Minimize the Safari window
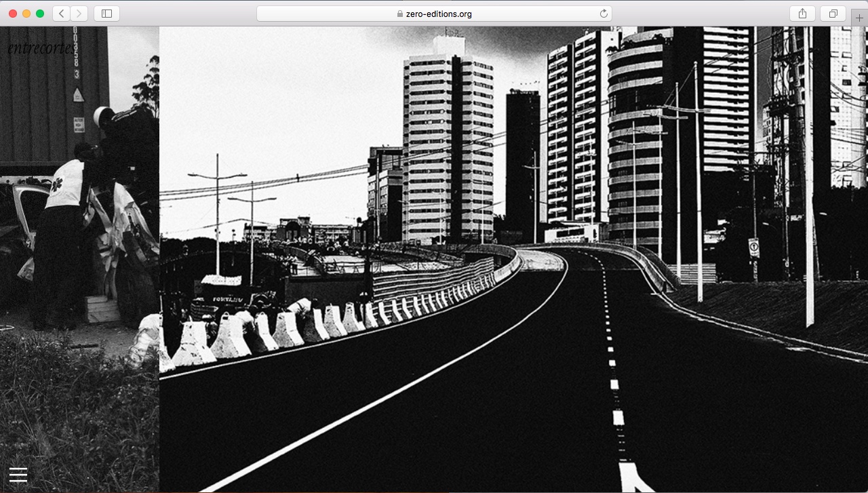Viewport: 868px width, 493px height. click(x=26, y=14)
